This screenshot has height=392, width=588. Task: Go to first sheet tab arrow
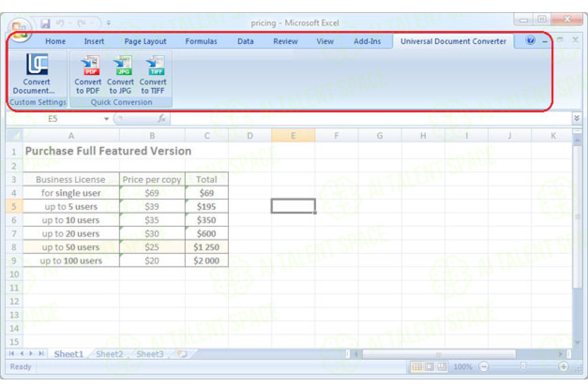11,354
